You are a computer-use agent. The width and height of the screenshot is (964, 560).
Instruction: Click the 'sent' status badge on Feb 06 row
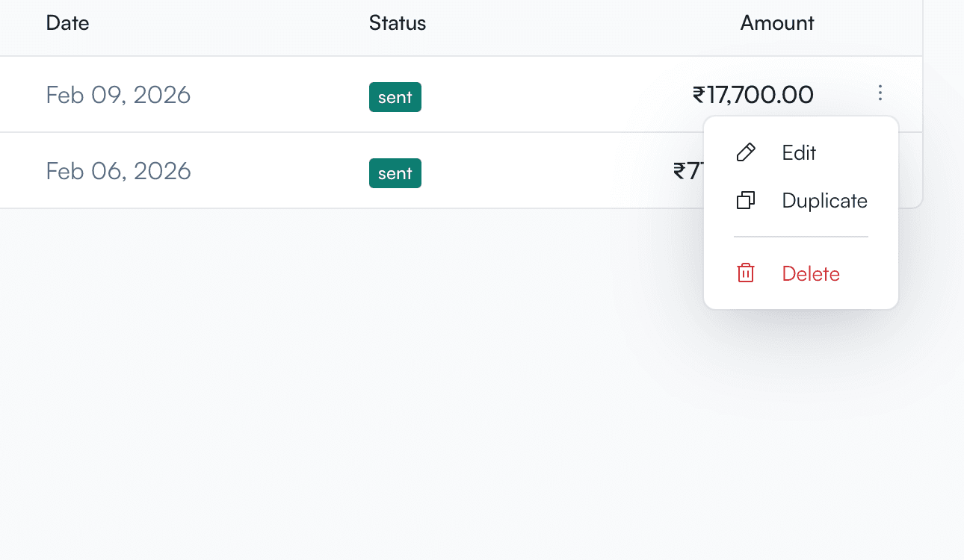(x=395, y=172)
